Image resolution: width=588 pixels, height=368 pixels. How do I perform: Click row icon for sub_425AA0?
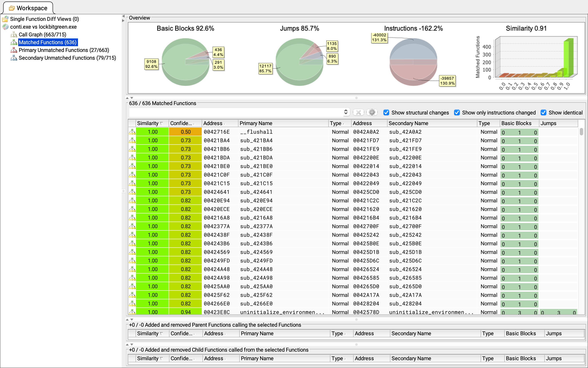coord(132,286)
